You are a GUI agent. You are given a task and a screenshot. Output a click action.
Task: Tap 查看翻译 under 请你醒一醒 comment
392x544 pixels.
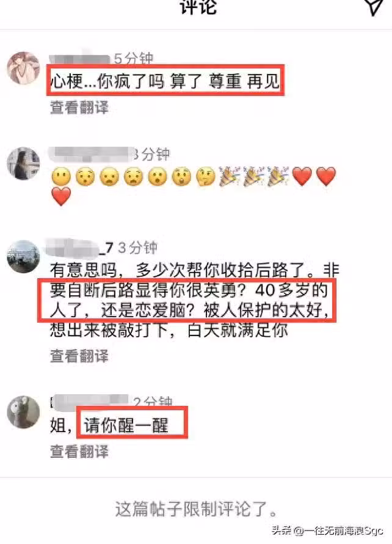tap(79, 451)
